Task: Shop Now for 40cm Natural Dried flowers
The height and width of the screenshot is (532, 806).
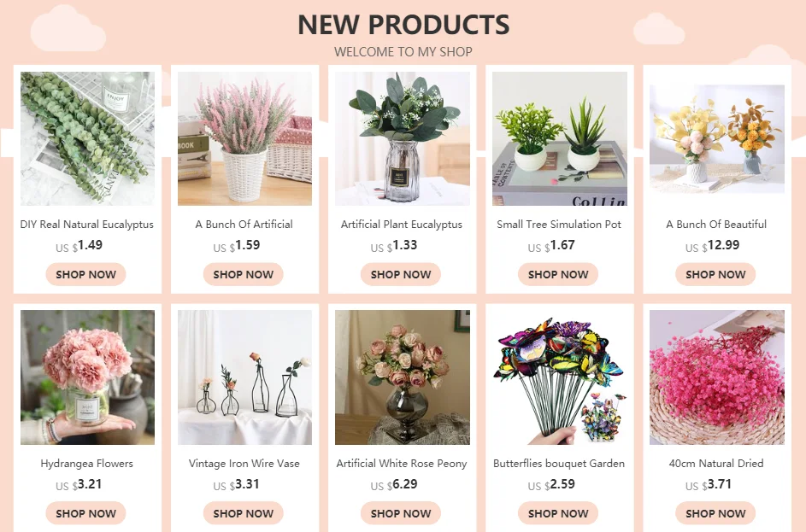Action: pyautogui.click(x=715, y=513)
